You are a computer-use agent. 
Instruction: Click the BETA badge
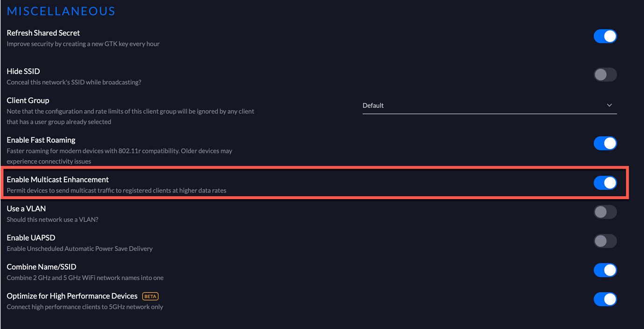[150, 296]
